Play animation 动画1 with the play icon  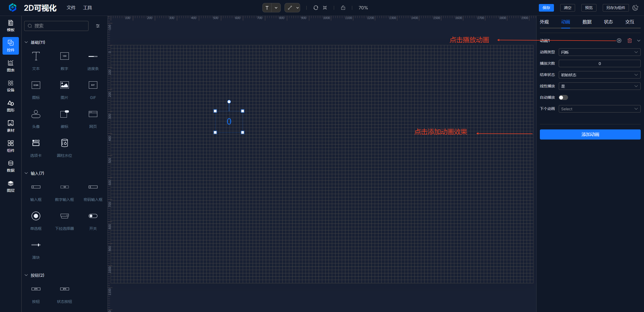(x=619, y=41)
